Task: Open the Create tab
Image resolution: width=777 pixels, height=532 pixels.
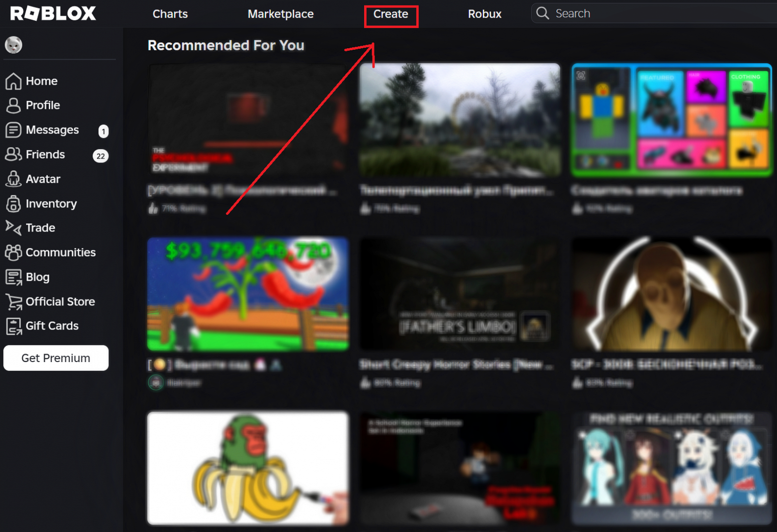Action: (391, 14)
